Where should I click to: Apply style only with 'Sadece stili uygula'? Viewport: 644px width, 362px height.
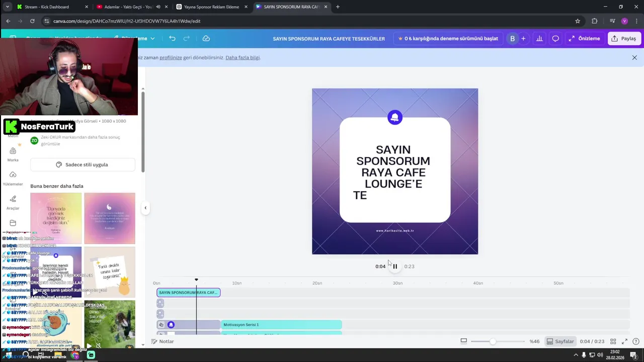click(83, 164)
